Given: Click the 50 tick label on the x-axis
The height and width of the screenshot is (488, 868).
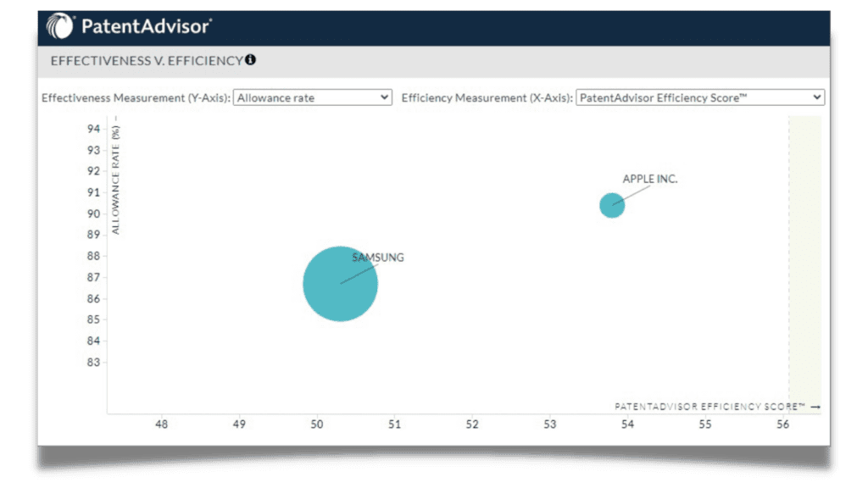Looking at the screenshot, I should coord(316,424).
